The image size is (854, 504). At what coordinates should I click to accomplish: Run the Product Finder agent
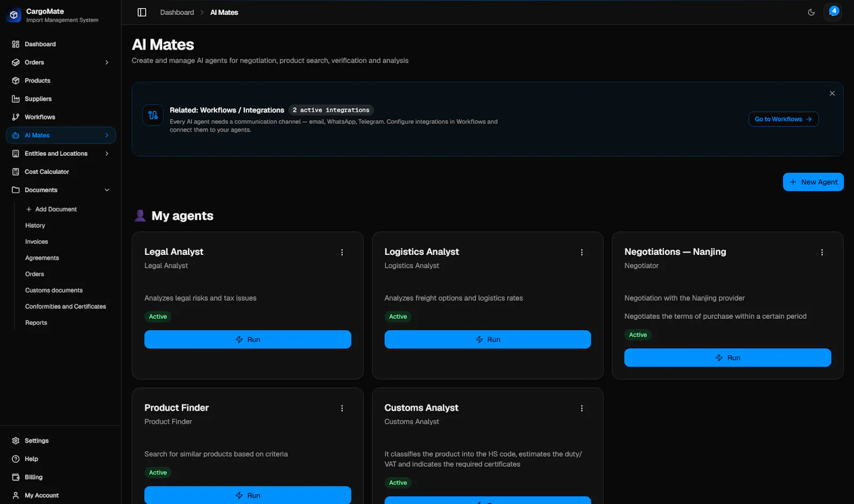pos(248,495)
